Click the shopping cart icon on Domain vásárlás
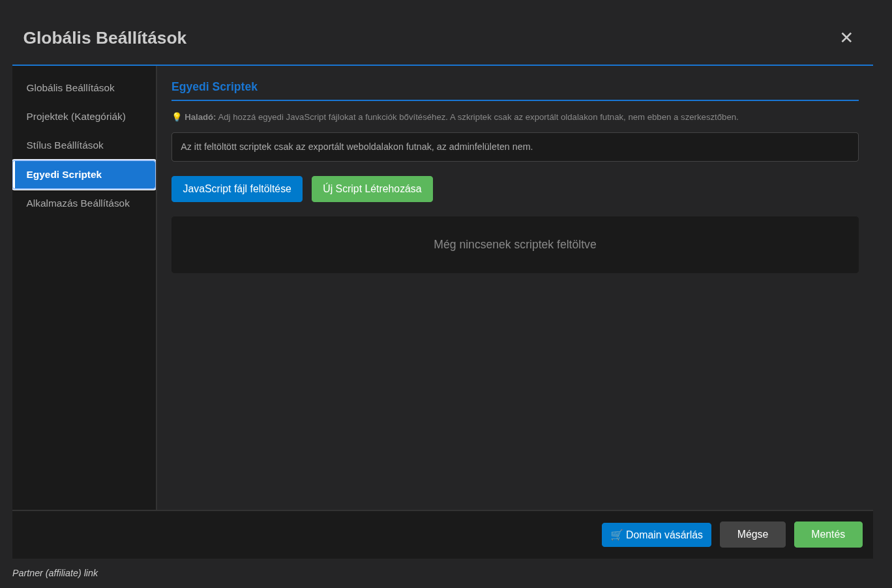 (x=616, y=535)
